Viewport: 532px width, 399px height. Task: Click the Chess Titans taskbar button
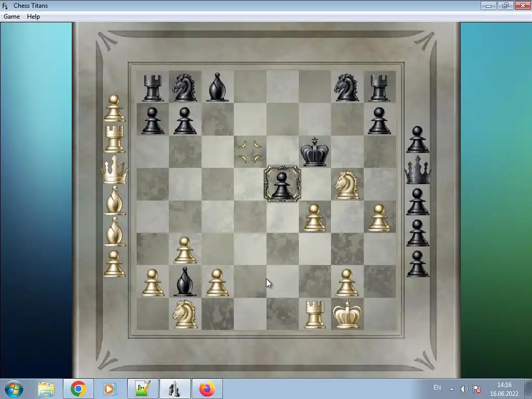click(175, 389)
